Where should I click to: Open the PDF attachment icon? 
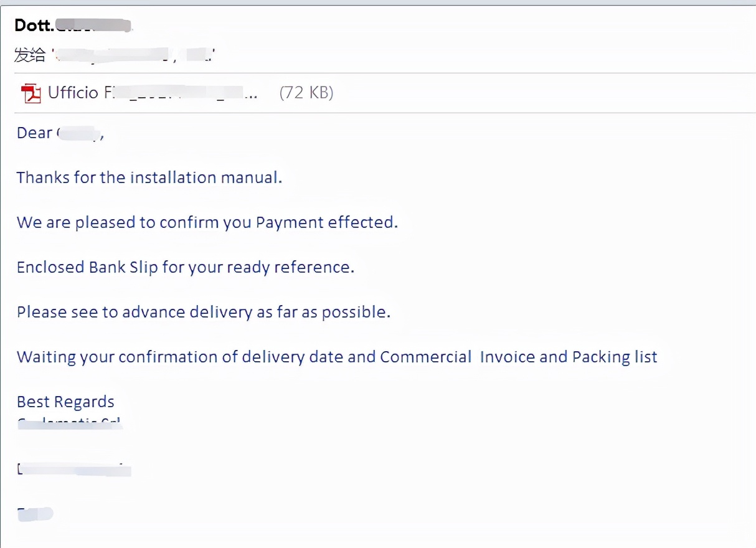31,93
